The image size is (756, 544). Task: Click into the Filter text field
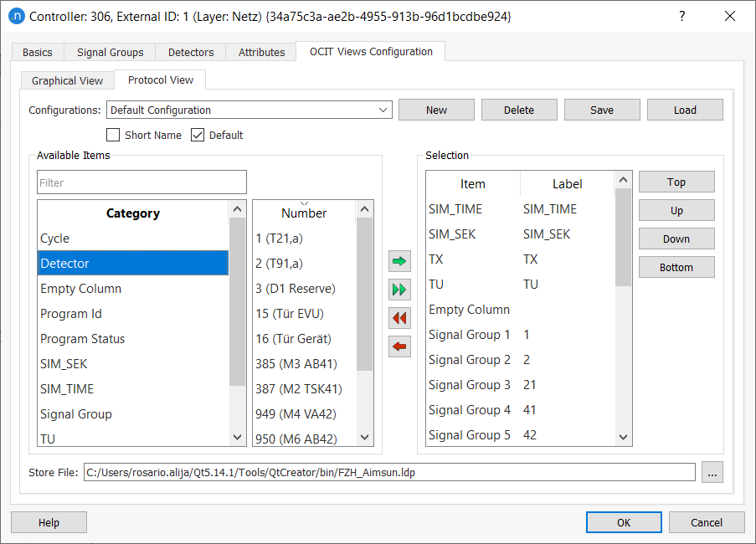pos(141,182)
